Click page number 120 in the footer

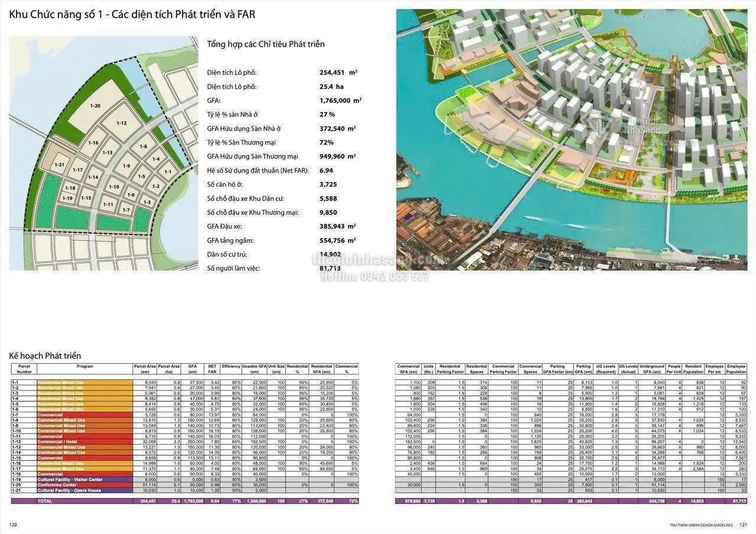coord(13,524)
